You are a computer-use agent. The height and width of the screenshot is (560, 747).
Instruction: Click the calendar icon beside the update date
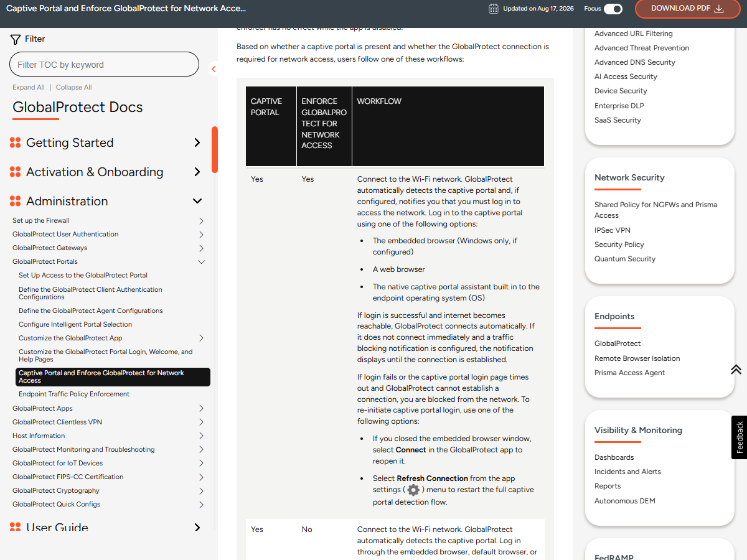click(x=494, y=9)
